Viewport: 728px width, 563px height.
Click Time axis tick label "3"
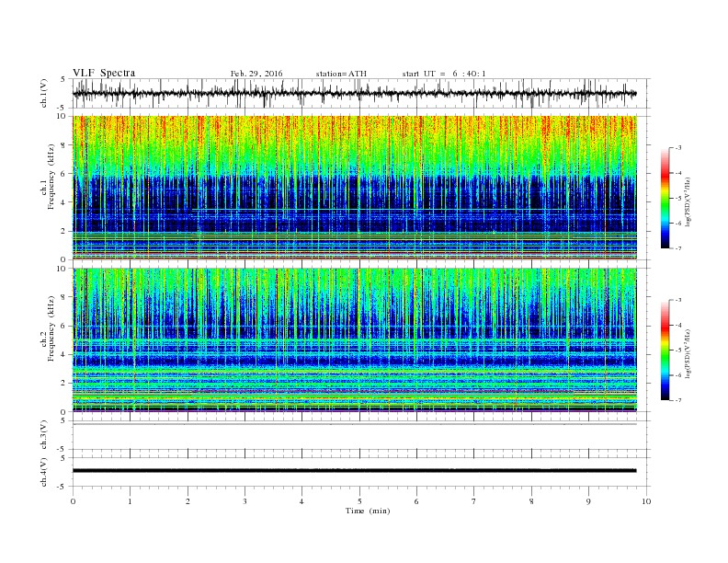coord(245,501)
